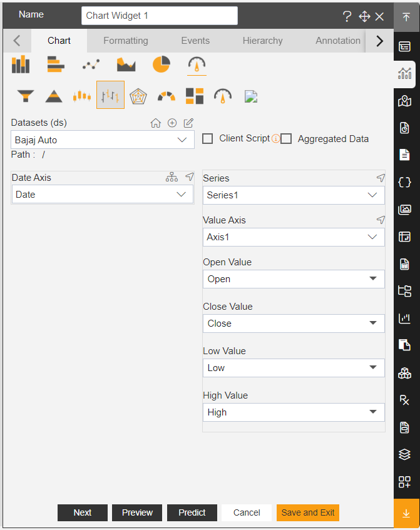Open the help question mark icon

click(347, 16)
